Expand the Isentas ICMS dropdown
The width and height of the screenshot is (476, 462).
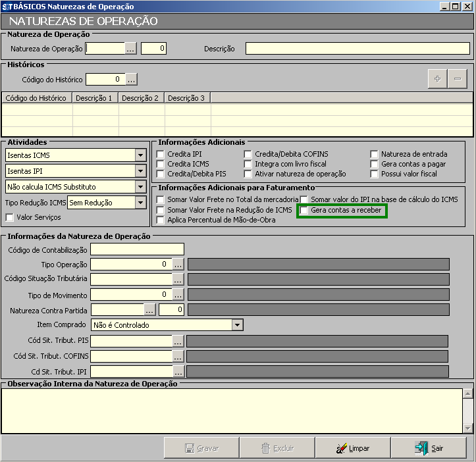(140, 155)
